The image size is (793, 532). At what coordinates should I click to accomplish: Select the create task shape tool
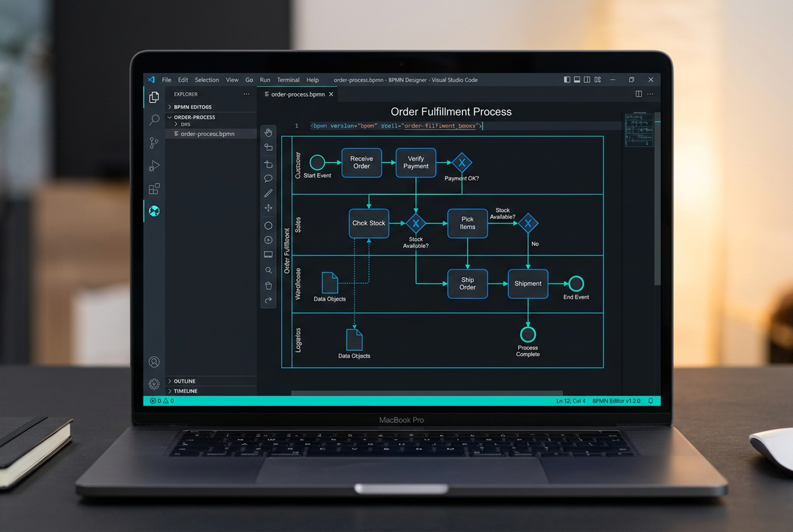(268, 164)
